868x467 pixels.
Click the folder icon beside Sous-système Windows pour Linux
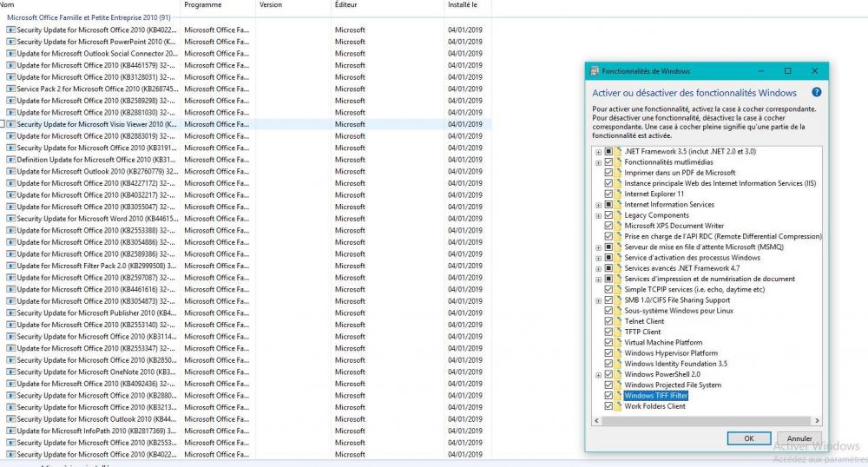[x=618, y=311]
